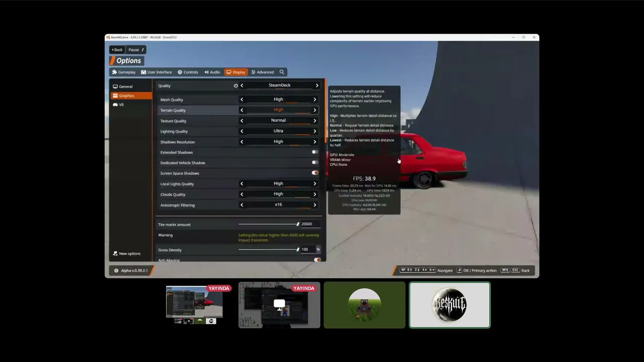Click the Enter key OK action icon
Screen dimensions: 644x362
(x=459, y=270)
